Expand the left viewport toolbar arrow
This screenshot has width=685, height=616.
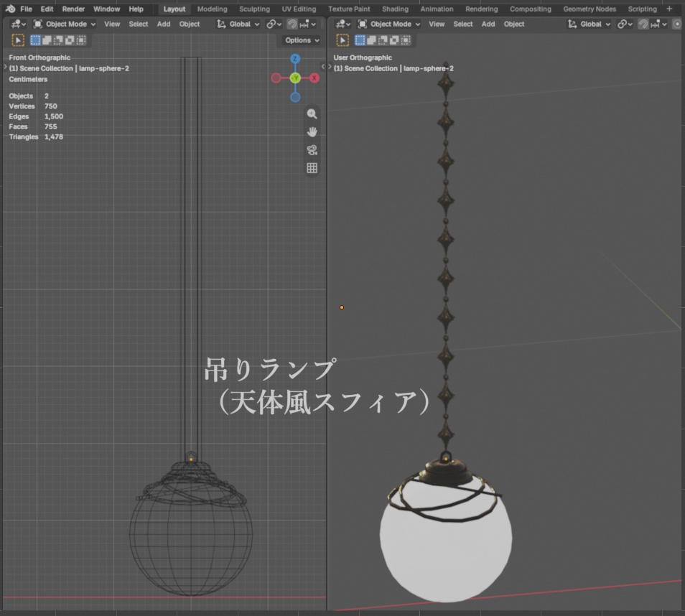[5, 67]
